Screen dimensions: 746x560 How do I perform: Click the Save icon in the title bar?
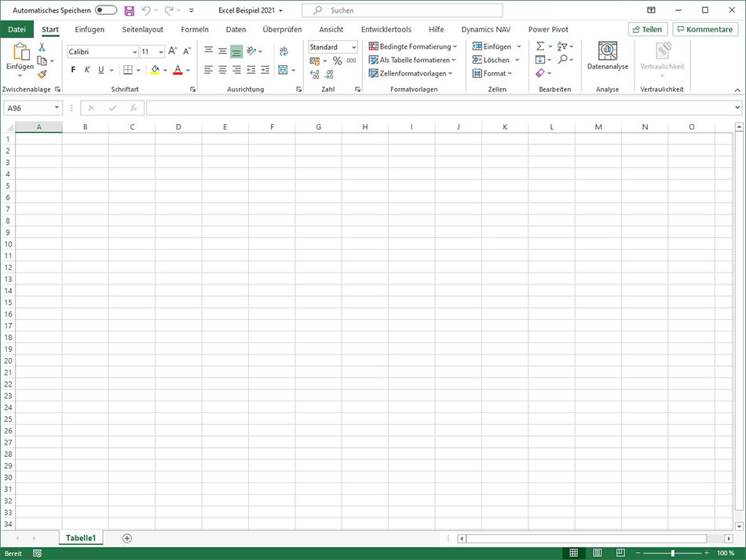[x=129, y=10]
